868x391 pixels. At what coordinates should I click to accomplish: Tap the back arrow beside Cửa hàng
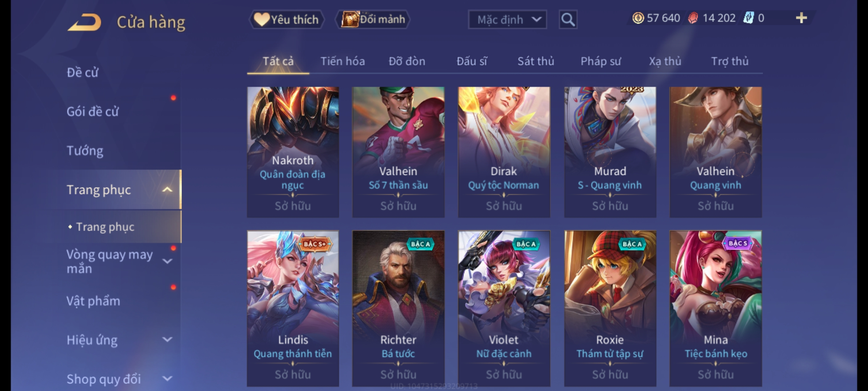point(84,22)
